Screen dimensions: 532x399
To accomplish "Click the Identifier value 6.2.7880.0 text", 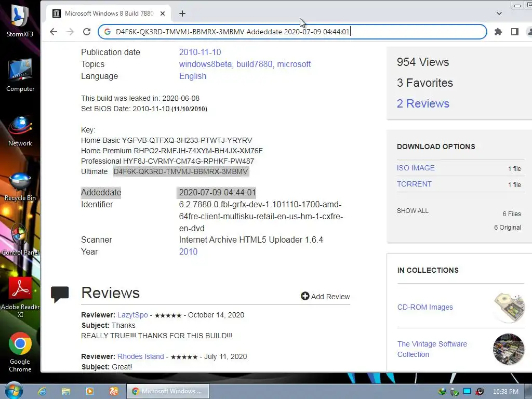I will (x=261, y=217).
